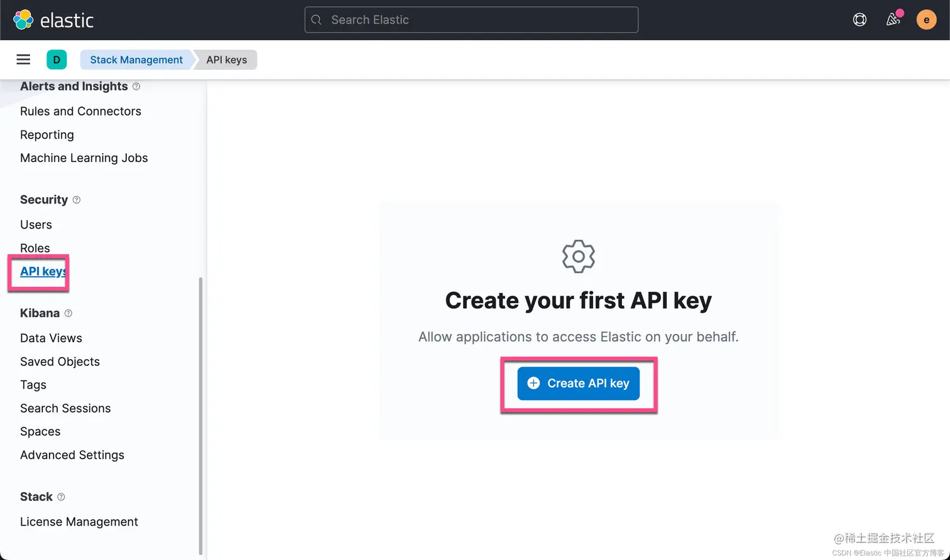Open Saved Objects
This screenshot has width=950, height=560.
pyautogui.click(x=60, y=362)
